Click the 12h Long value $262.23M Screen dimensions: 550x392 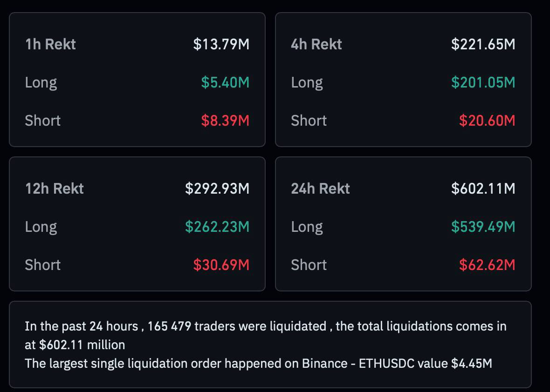(x=218, y=227)
